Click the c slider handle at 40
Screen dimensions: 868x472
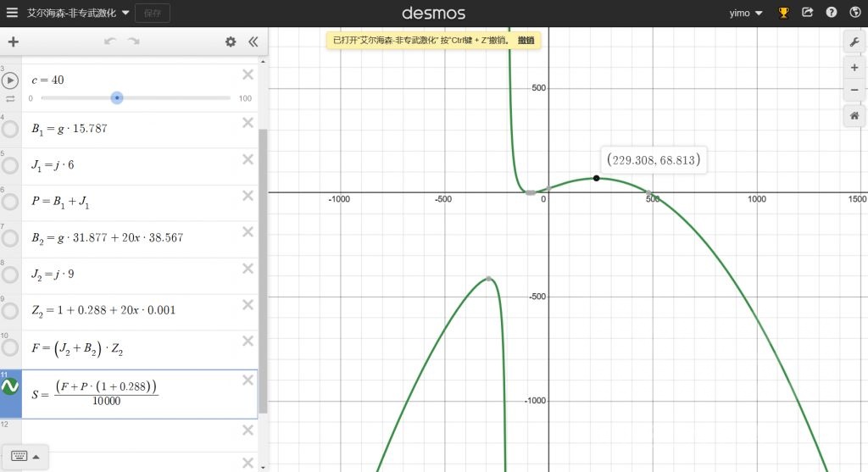[117, 98]
